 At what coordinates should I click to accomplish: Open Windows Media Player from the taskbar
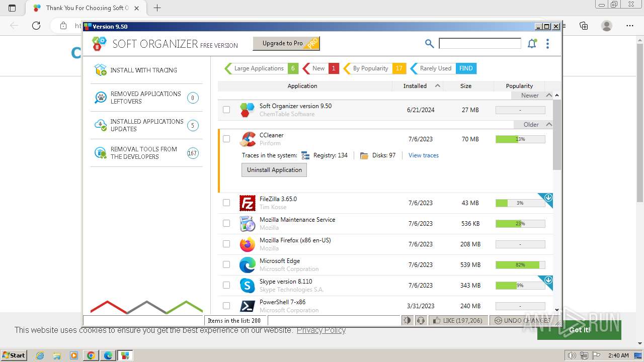[x=74, y=355]
